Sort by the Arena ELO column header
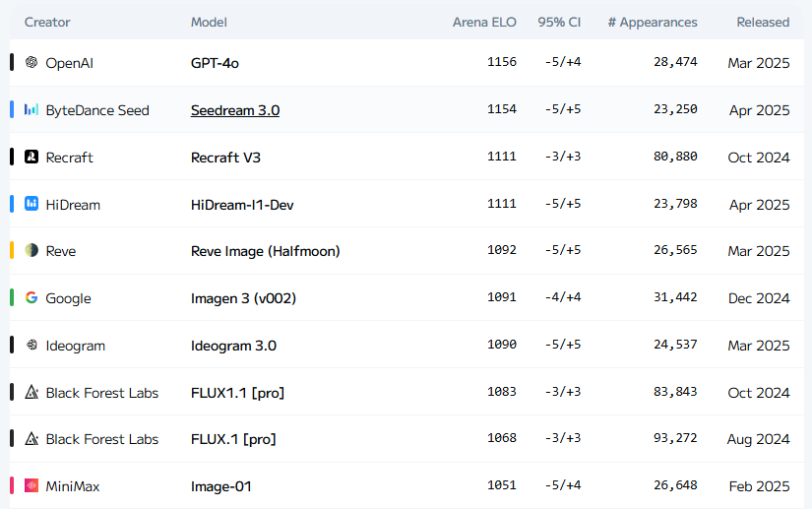 pos(484,23)
